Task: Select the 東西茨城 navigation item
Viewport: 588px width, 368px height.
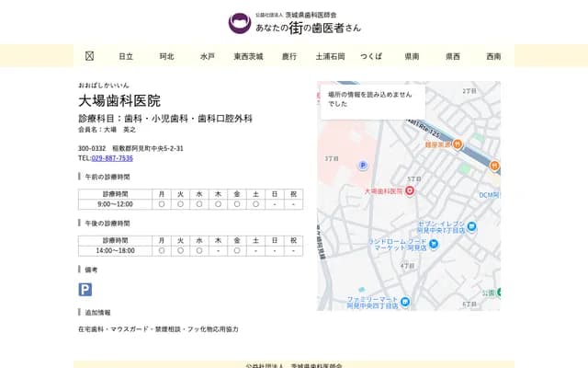Action: 248,56
